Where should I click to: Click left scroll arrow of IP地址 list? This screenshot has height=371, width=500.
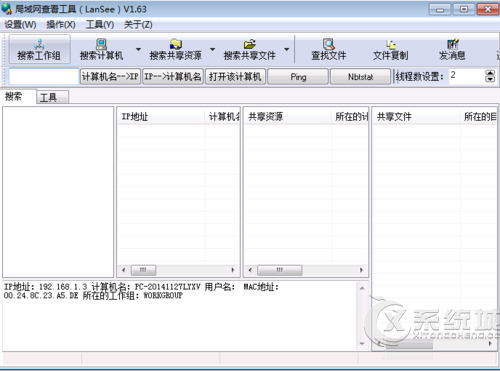[124, 270]
